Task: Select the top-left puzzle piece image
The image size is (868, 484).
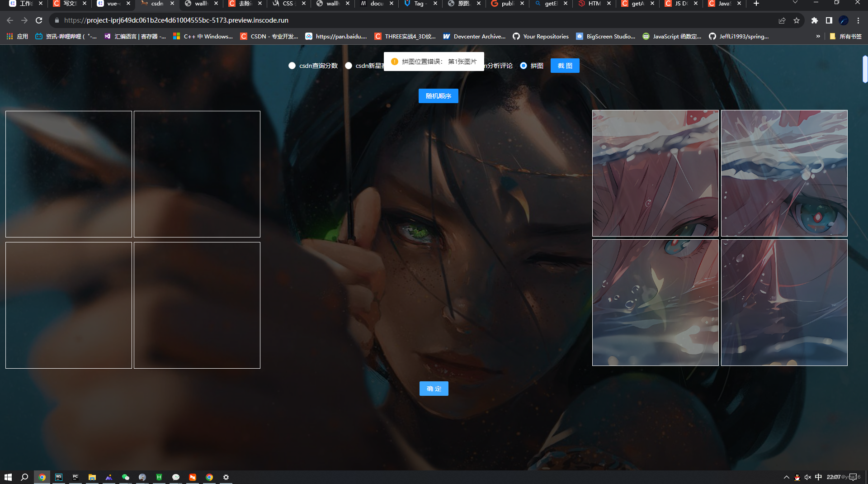Action: coord(656,173)
